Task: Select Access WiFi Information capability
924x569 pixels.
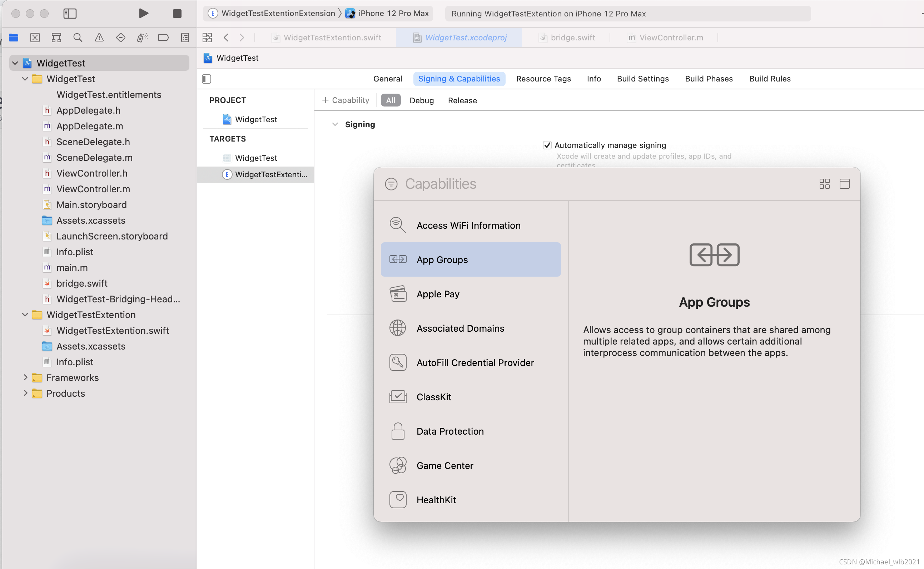Action: (x=471, y=225)
